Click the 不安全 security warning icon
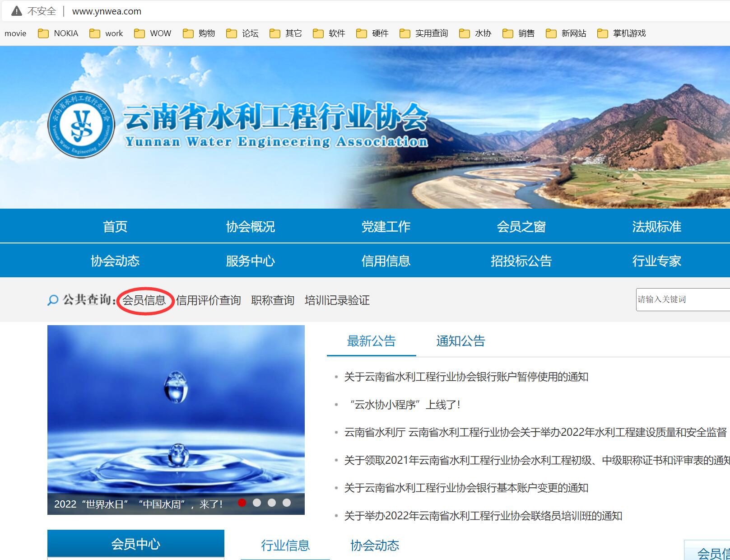This screenshot has width=730, height=560. (17, 11)
